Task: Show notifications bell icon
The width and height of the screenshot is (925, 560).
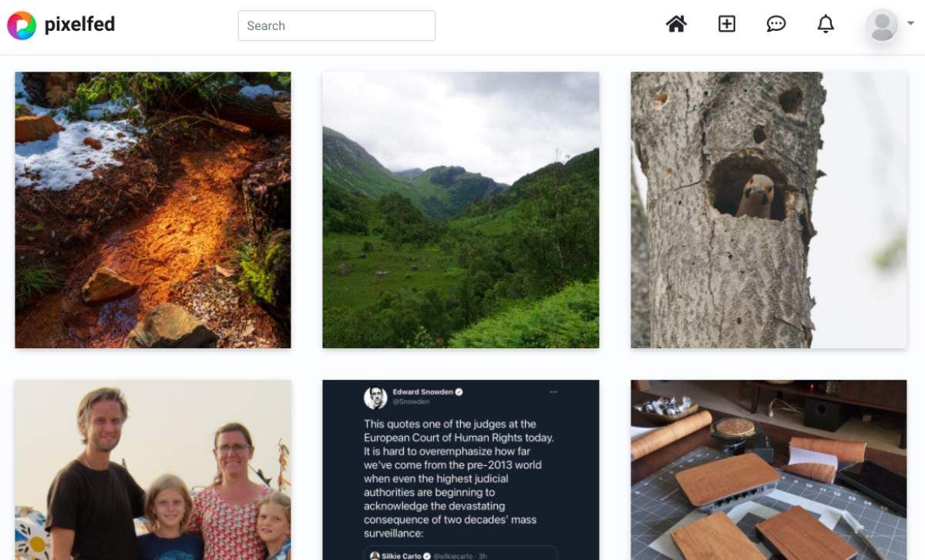Action: coord(825,25)
